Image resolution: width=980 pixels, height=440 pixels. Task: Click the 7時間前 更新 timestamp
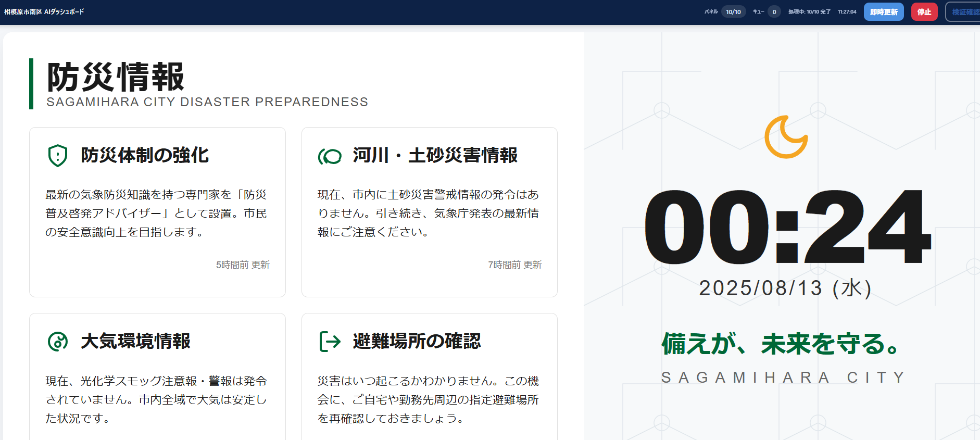pyautogui.click(x=515, y=265)
